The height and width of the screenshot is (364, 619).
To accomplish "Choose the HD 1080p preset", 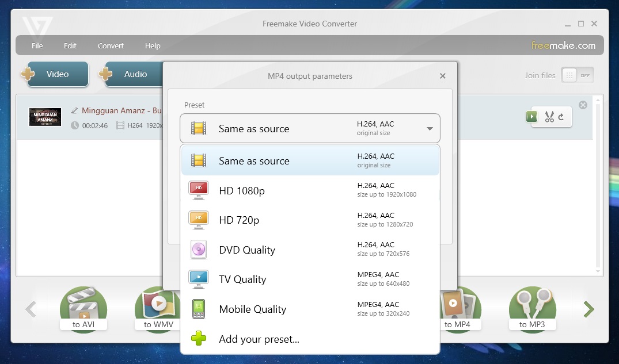I will click(x=310, y=190).
